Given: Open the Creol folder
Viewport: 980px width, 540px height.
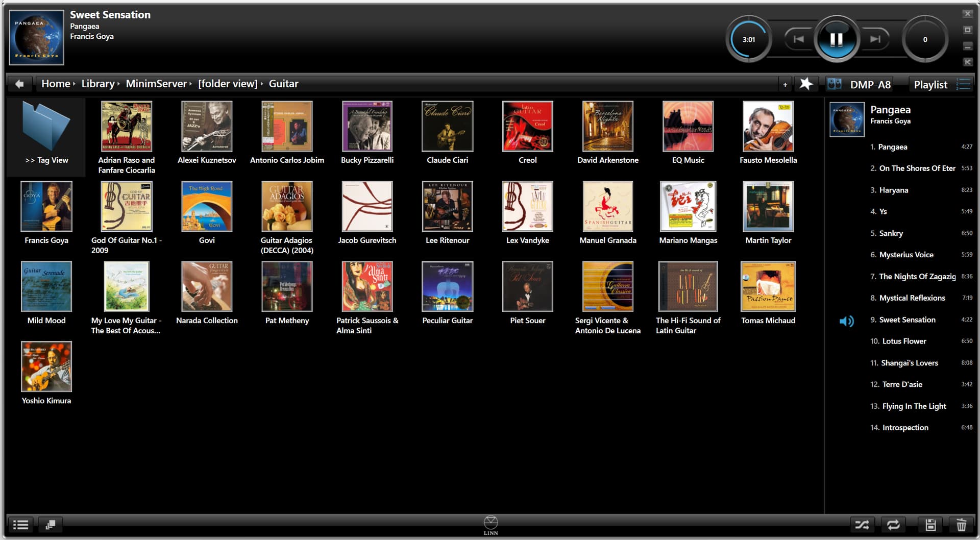Looking at the screenshot, I should 527,133.
